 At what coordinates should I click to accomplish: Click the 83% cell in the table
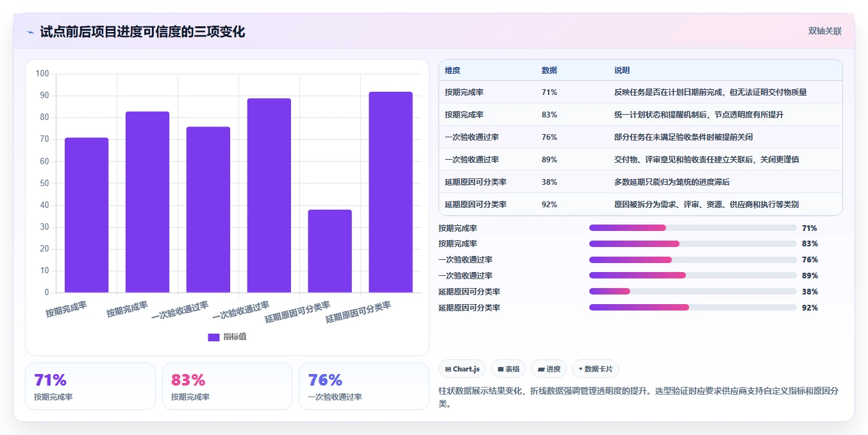[x=549, y=115]
